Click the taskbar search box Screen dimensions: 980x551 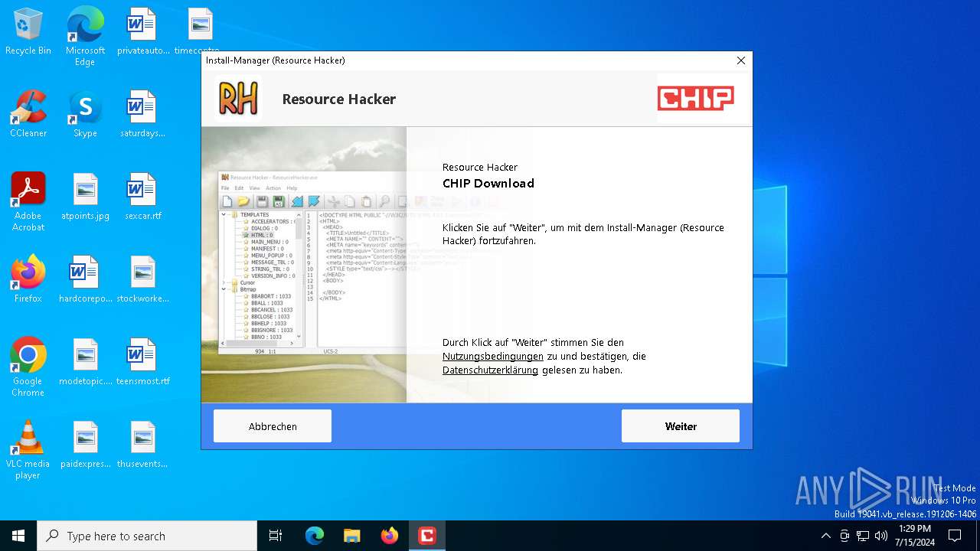tap(147, 536)
